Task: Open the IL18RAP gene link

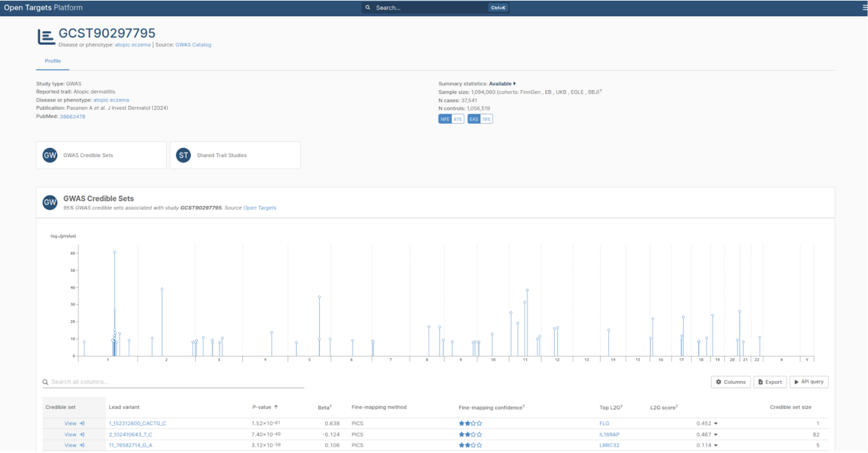Action: [x=609, y=435]
